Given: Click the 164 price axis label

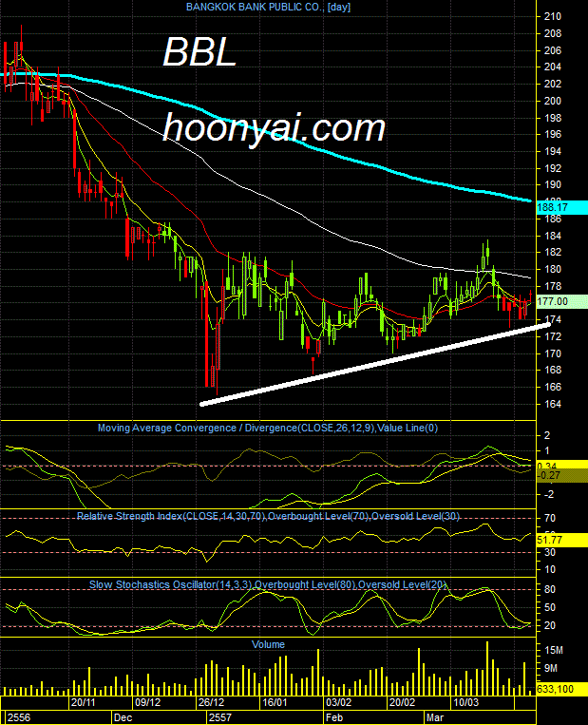Looking at the screenshot, I should (553, 405).
